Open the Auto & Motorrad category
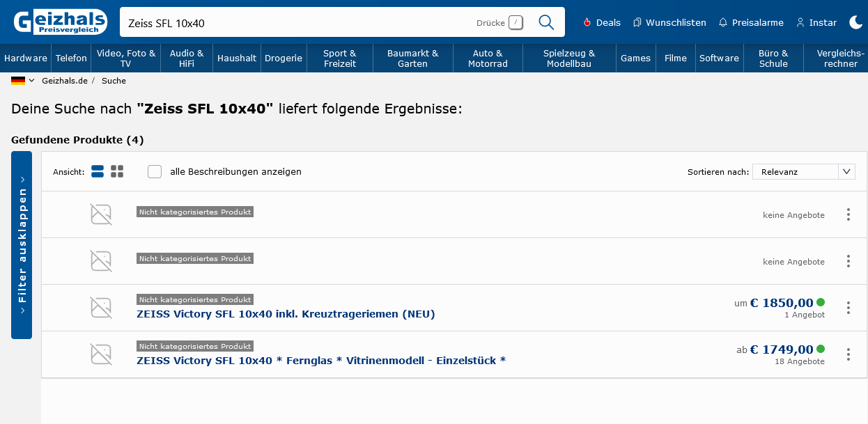Image resolution: width=868 pixels, height=424 pixels. pyautogui.click(x=488, y=58)
